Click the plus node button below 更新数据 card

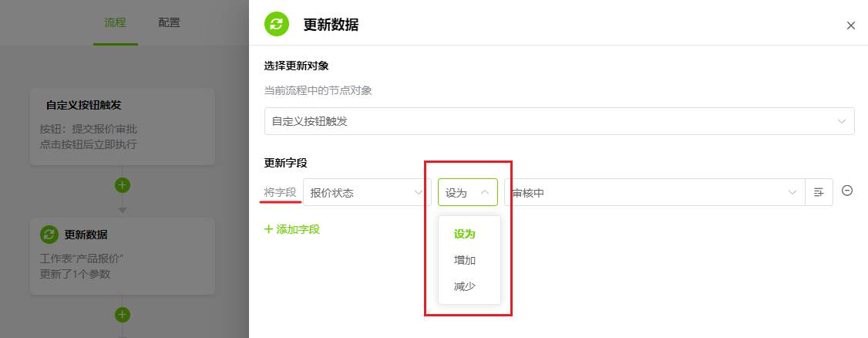click(123, 315)
